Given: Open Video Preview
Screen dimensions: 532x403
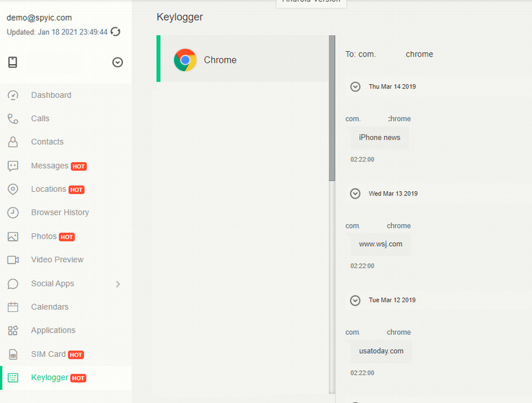Looking at the screenshot, I should [57, 259].
